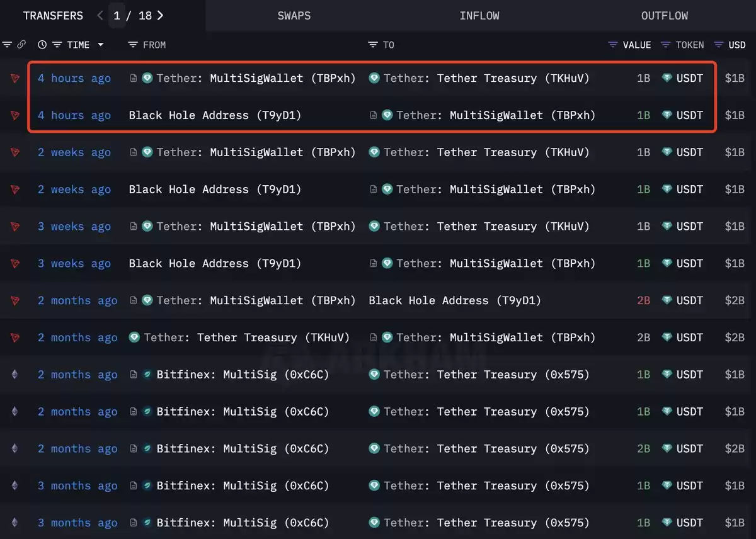Open Black Hole Address recipient in 2 months ago row
The width and height of the screenshot is (756, 539).
coord(455,301)
